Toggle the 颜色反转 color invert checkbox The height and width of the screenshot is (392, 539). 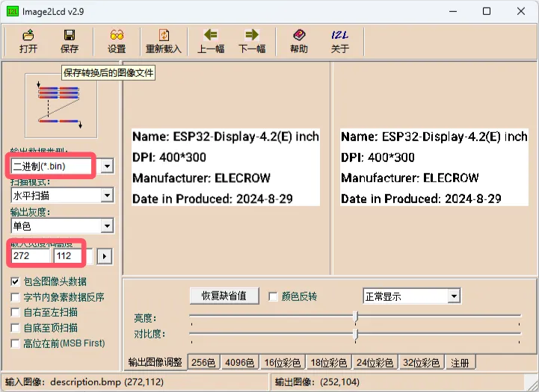coord(273,296)
